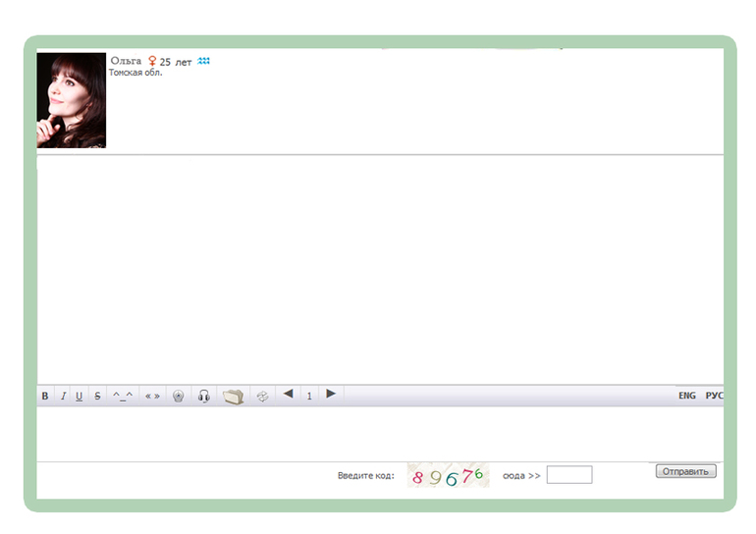
Task: Click the headphones audio icon
Action: [x=204, y=397]
